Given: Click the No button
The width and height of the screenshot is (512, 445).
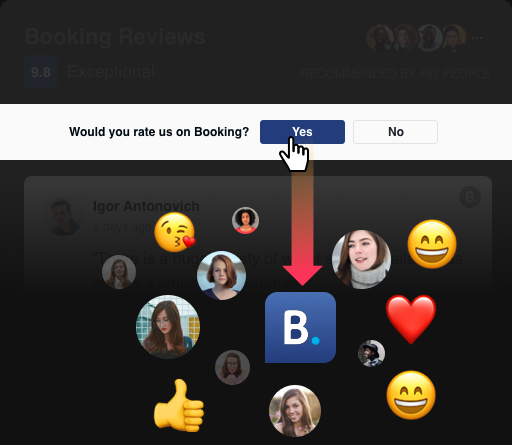Looking at the screenshot, I should pyautogui.click(x=395, y=132).
